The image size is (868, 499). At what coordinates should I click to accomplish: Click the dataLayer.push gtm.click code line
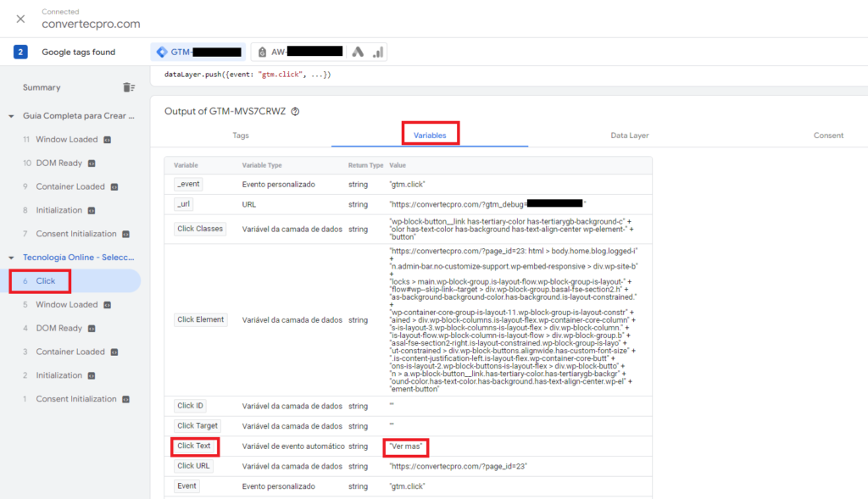click(x=248, y=75)
